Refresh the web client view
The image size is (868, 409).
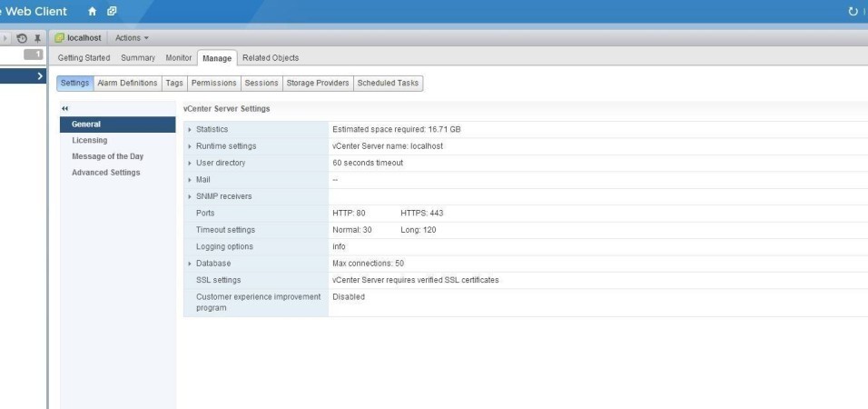853,11
